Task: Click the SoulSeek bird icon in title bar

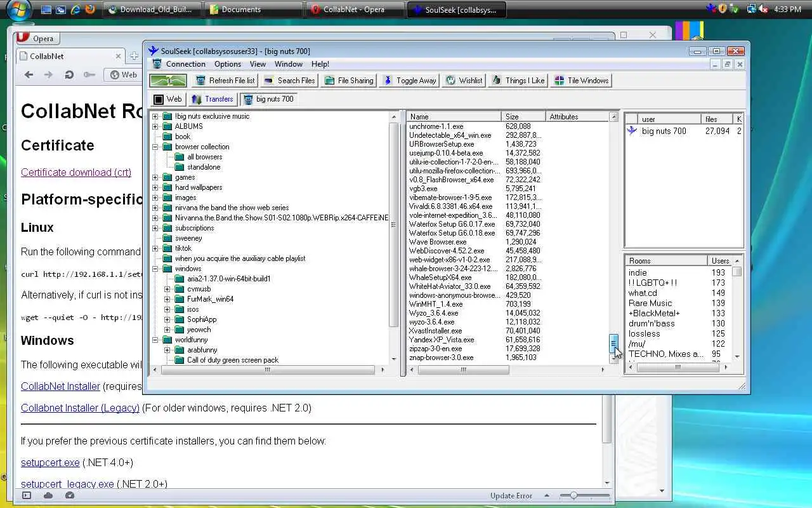Action: tap(153, 51)
